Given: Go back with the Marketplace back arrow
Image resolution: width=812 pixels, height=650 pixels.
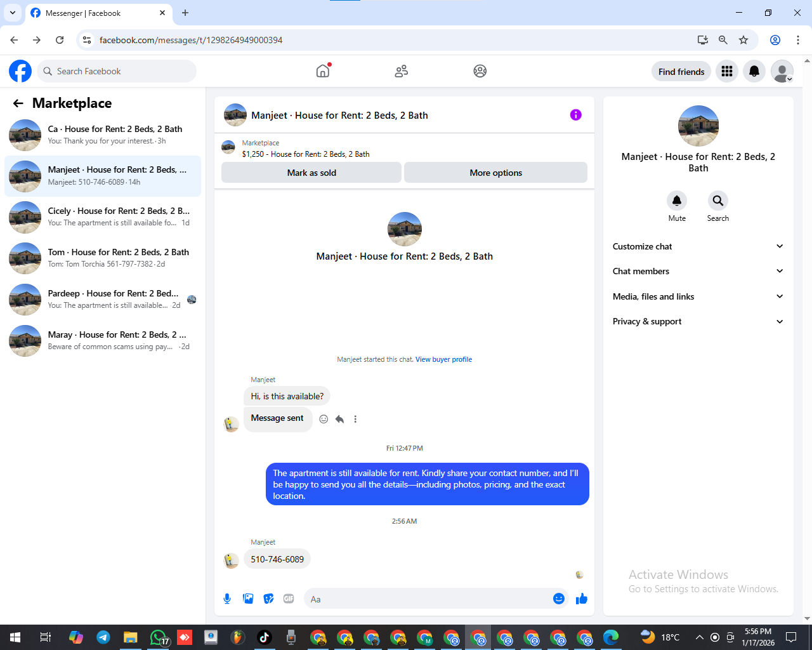Looking at the screenshot, I should [18, 103].
